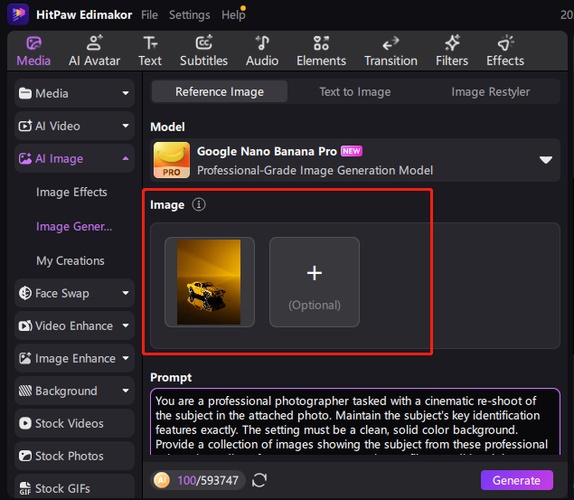574x500 pixels.
Task: Expand the Background section
Action: click(x=74, y=391)
